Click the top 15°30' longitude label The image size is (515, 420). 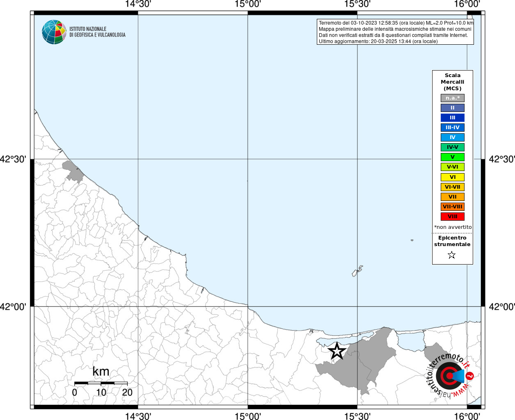point(357,4)
